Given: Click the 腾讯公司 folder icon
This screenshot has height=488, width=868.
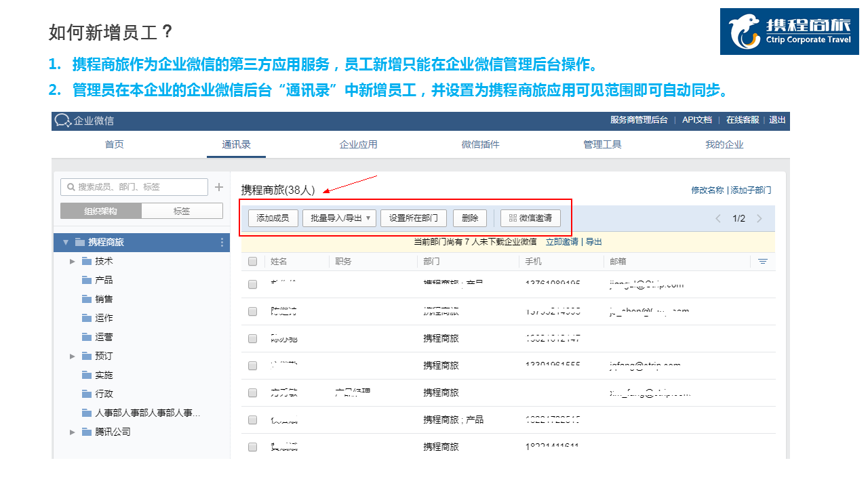Looking at the screenshot, I should click(86, 432).
